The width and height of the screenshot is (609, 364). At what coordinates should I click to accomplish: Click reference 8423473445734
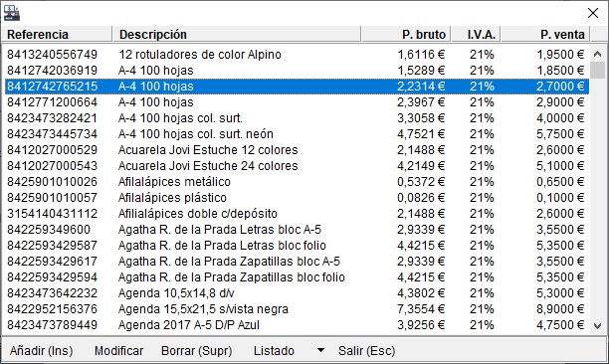click(52, 134)
